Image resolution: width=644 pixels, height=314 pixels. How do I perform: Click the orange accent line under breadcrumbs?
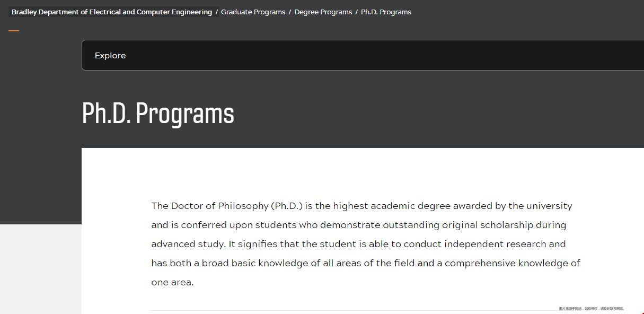click(14, 31)
